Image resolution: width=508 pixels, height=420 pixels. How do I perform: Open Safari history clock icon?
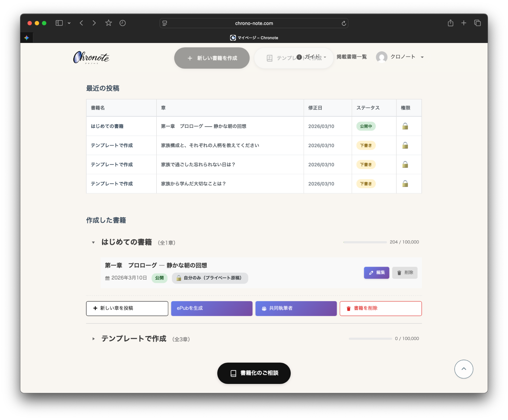pyautogui.click(x=122, y=23)
